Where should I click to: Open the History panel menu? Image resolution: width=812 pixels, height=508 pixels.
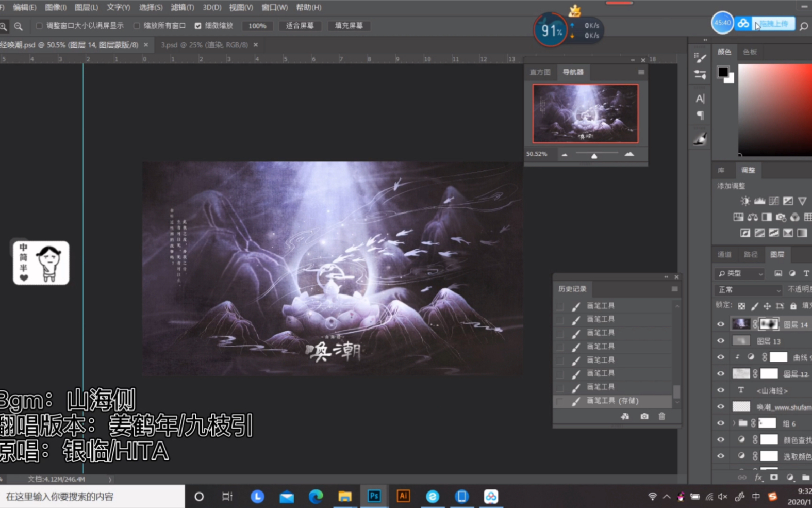pos(674,289)
